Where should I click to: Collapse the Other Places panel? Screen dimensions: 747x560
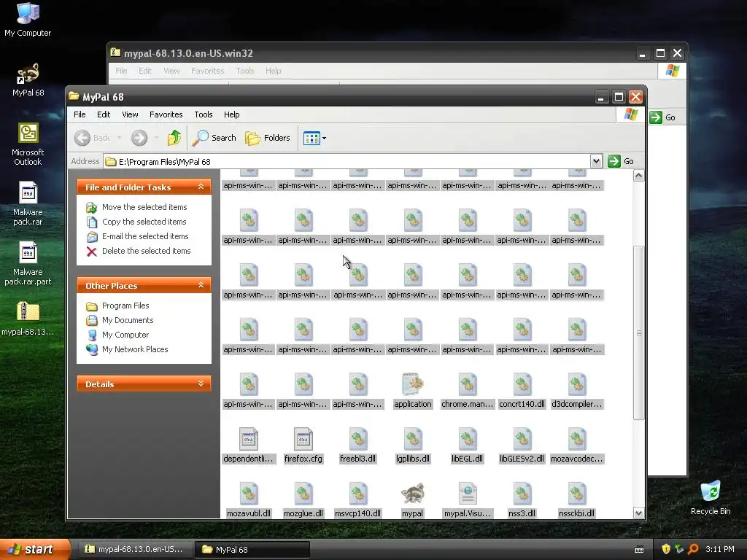(x=201, y=285)
